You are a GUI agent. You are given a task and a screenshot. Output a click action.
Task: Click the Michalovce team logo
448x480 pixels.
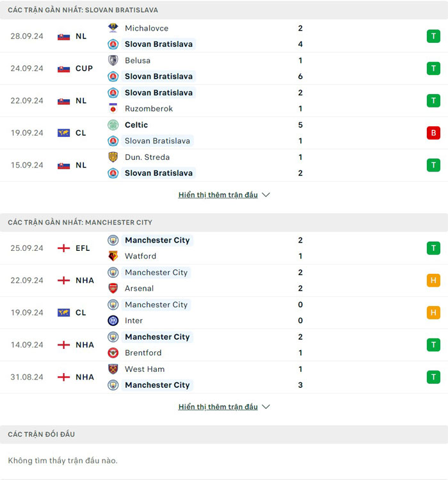click(113, 28)
